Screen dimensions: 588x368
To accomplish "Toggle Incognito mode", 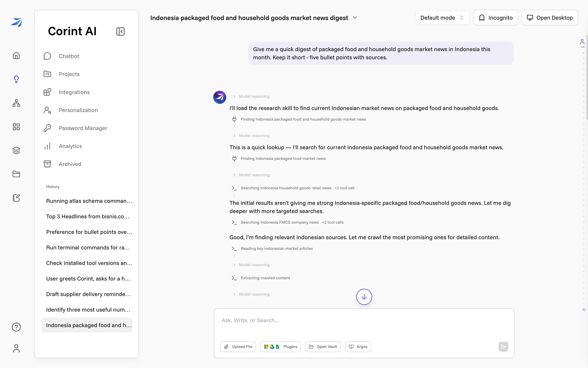I will click(496, 18).
